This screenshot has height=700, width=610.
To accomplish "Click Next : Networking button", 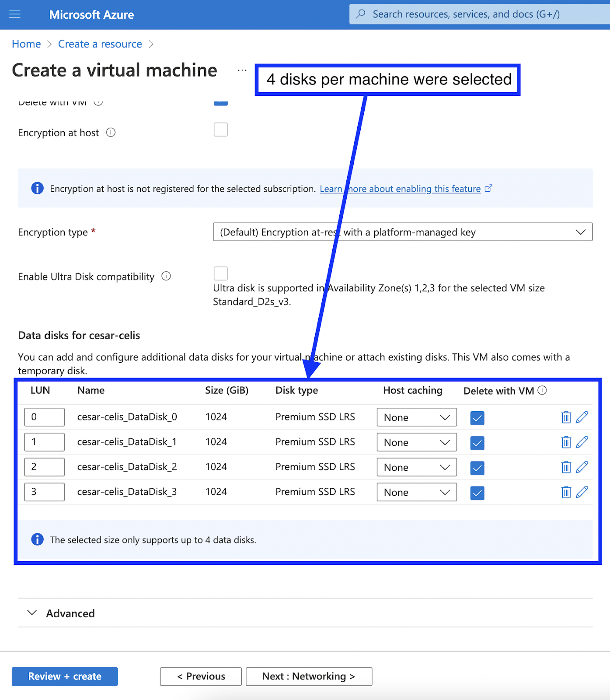I will 309,676.
